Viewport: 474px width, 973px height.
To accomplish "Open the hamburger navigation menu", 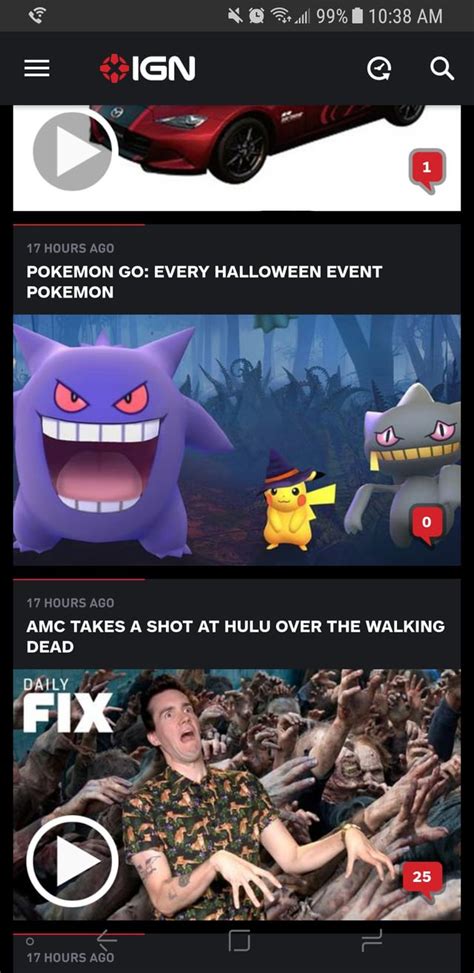I will pyautogui.click(x=37, y=68).
